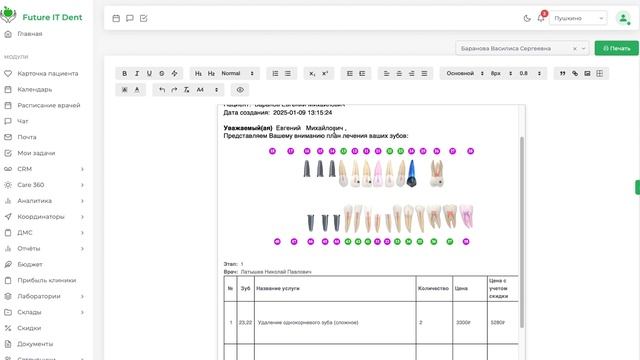Insert a bullet list
Screen dimensions: 640x360
tap(288, 73)
